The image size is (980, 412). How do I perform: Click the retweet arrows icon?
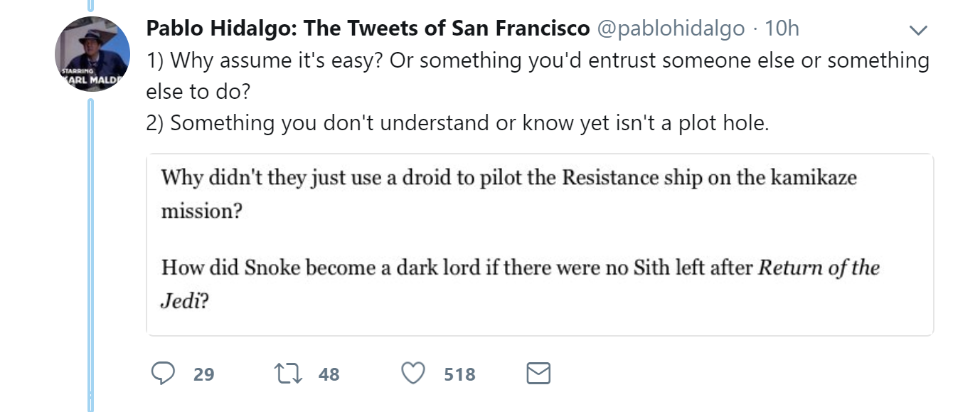[289, 374]
